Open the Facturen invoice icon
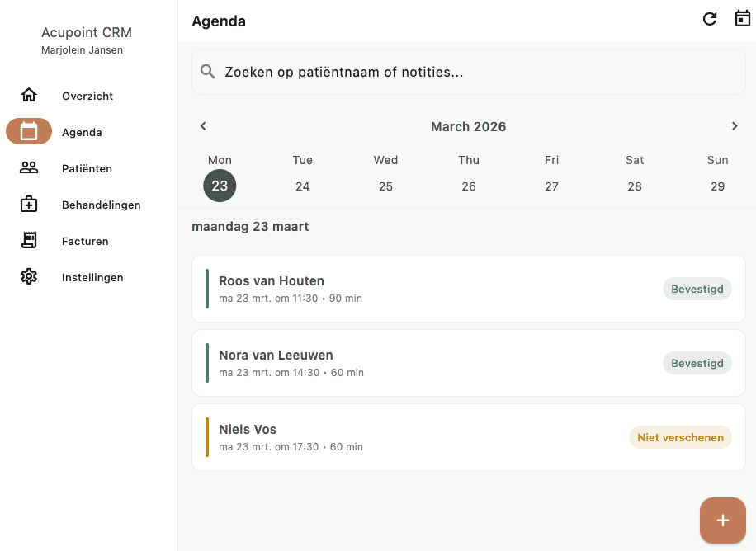Screen dimensions: 756x551 [x=29, y=240]
